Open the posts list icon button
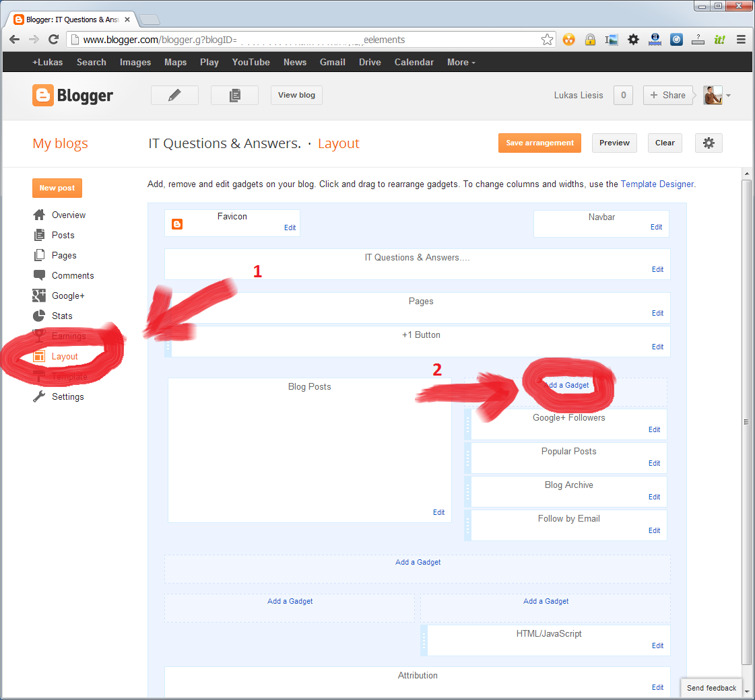The width and height of the screenshot is (755, 700). click(234, 96)
